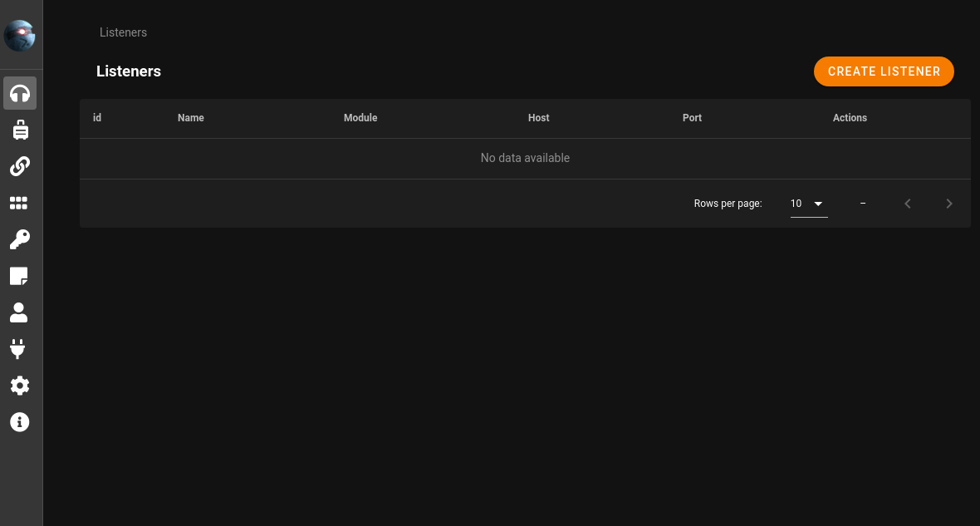Go to the next page of listeners
This screenshot has height=526, width=980.
[x=949, y=204]
